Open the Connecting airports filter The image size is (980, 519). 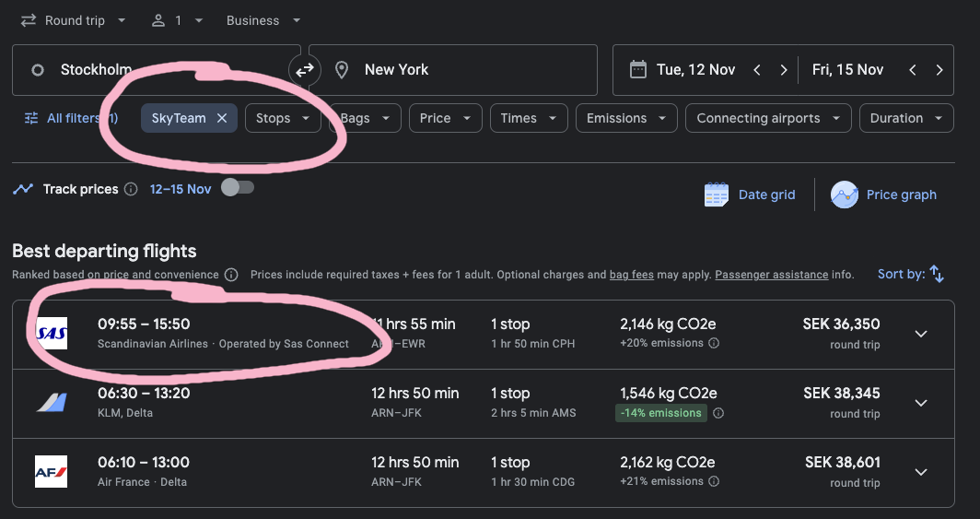[767, 118]
